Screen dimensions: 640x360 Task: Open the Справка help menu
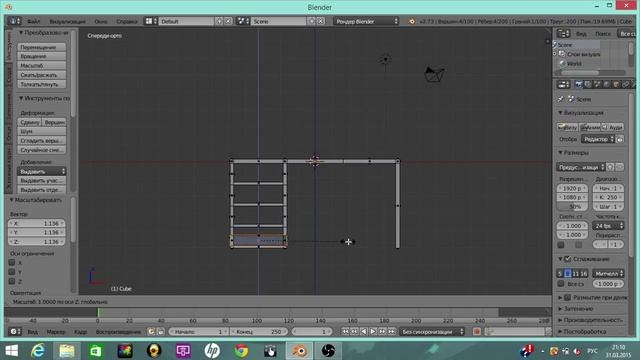click(127, 21)
